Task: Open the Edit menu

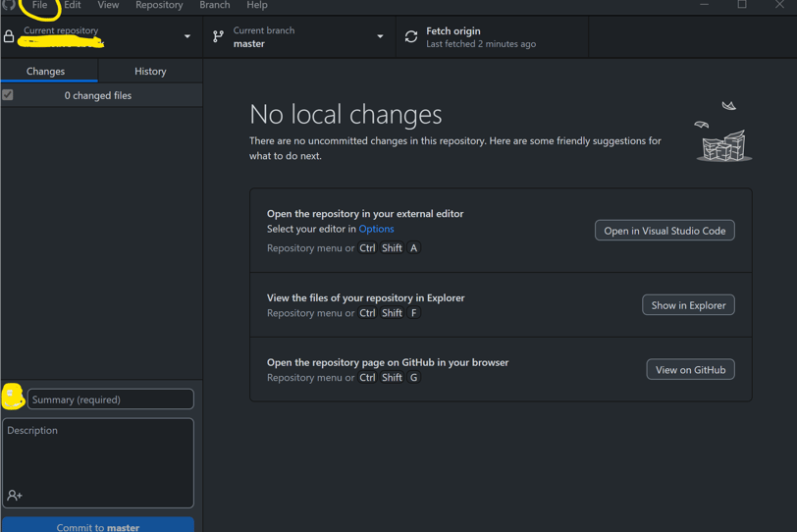Action: click(73, 5)
